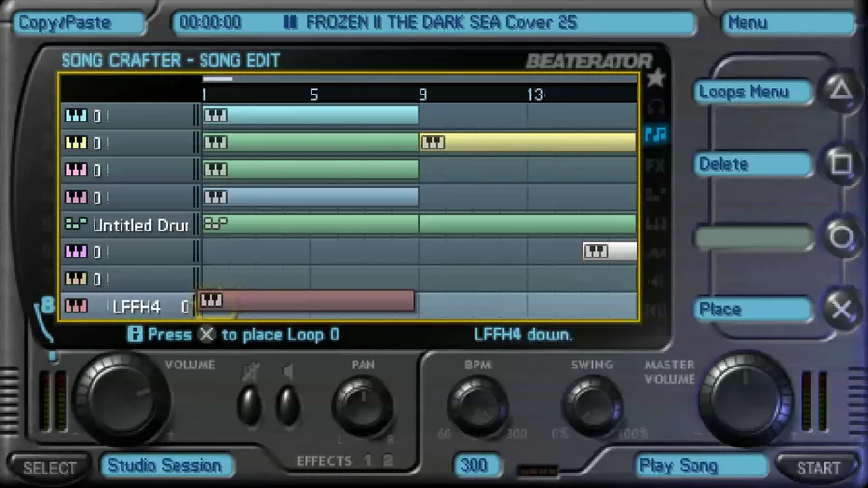Click the pause icon before the song title

(290, 22)
